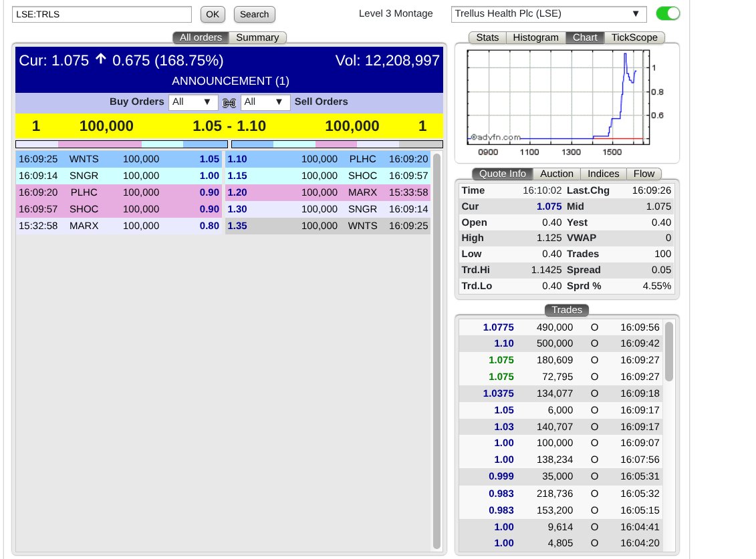The width and height of the screenshot is (756, 559).
Task: Select SNGR sell order at 1.30
Action: pyautogui.click(x=328, y=209)
